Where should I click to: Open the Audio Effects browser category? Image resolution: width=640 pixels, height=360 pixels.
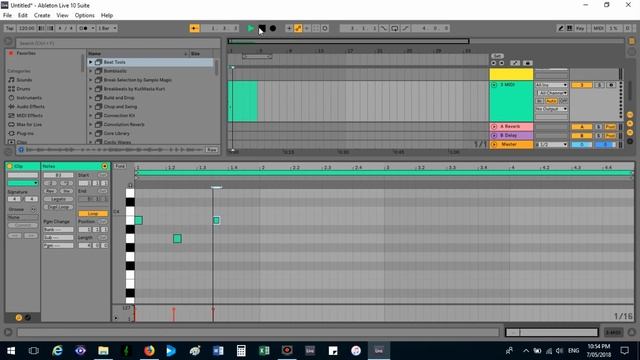tap(31, 107)
